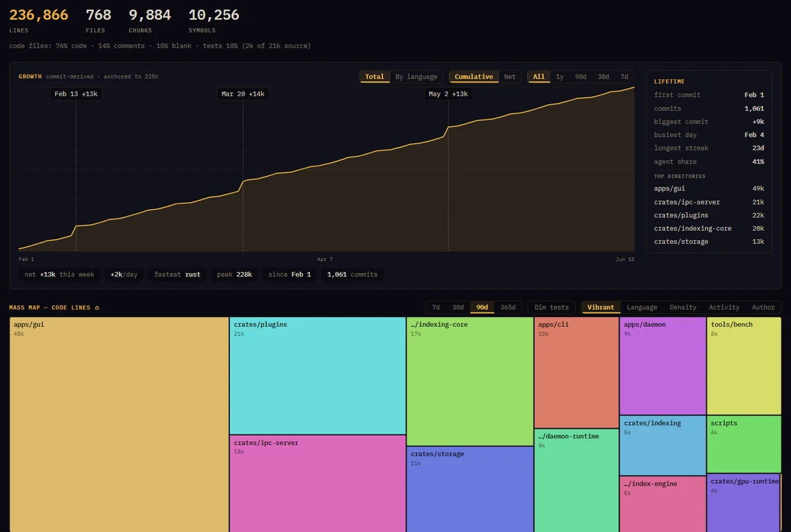Open the tools/bench treemap block
This screenshot has width=791, height=532.
pos(744,366)
